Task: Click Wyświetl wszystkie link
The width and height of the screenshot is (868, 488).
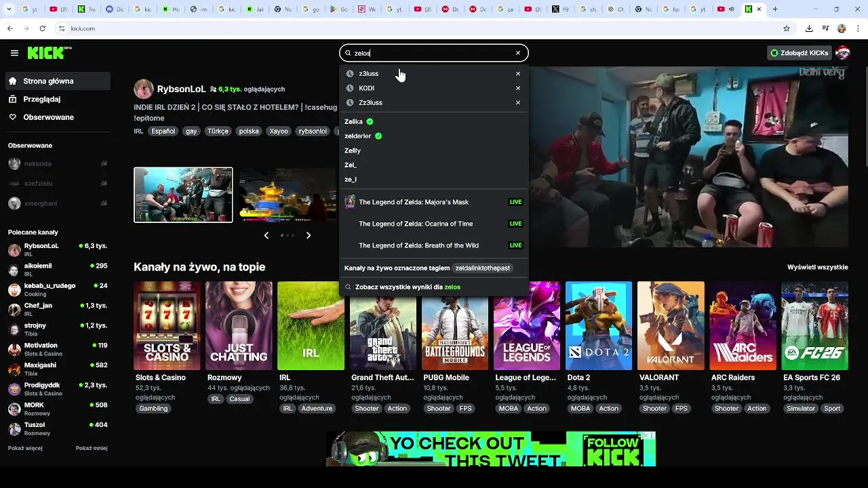Action: click(x=818, y=267)
